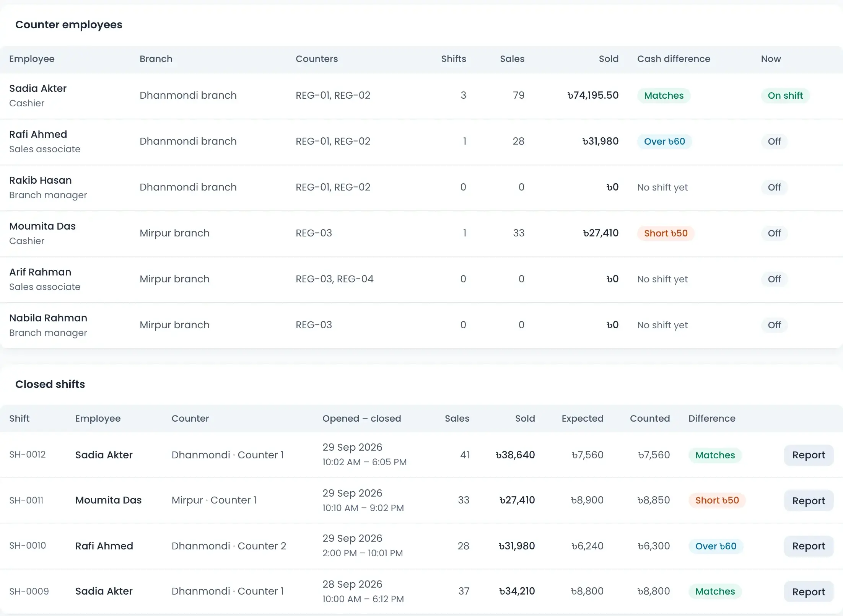Select Rakib Hasan employee name
The image size is (843, 616).
[41, 180]
